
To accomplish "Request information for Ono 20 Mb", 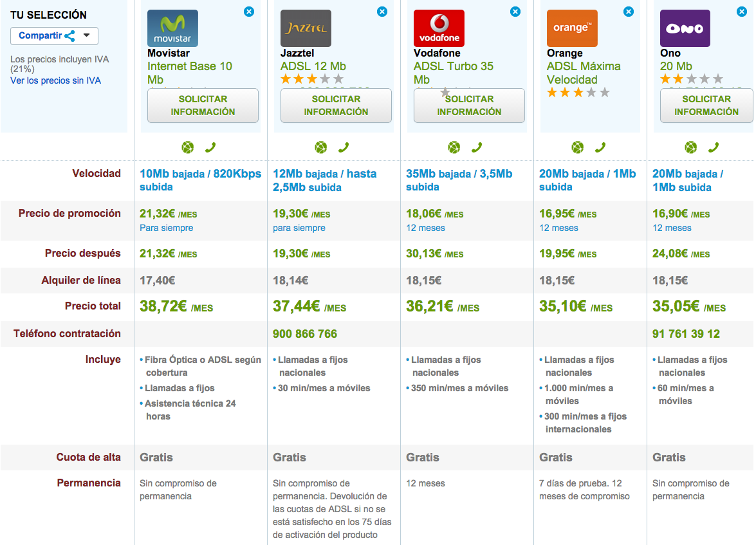I will tap(706, 105).
